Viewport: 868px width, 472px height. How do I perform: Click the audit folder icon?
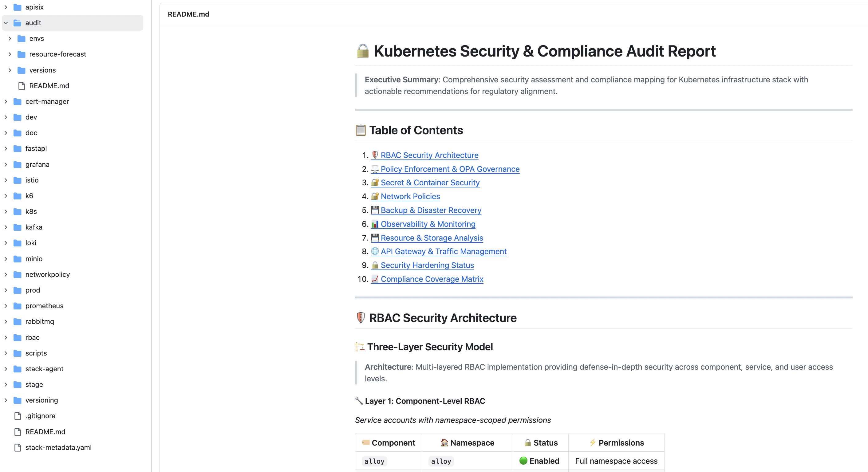pos(18,23)
